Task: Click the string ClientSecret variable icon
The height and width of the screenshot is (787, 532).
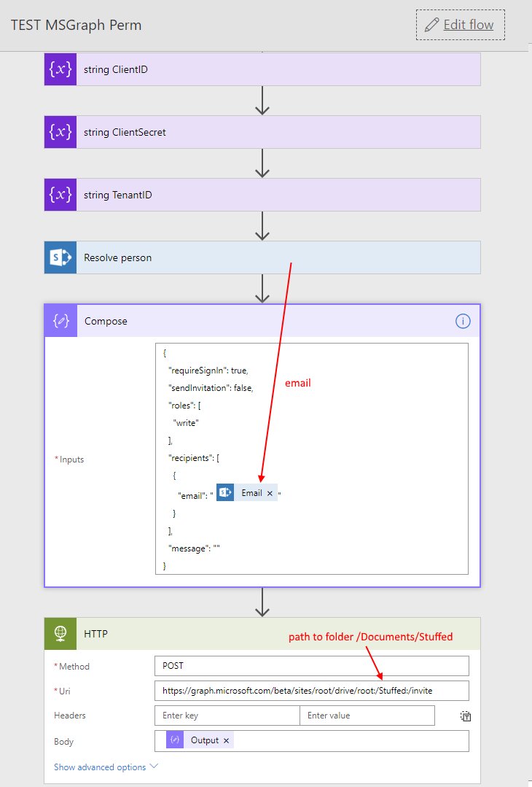Action: tap(60, 132)
